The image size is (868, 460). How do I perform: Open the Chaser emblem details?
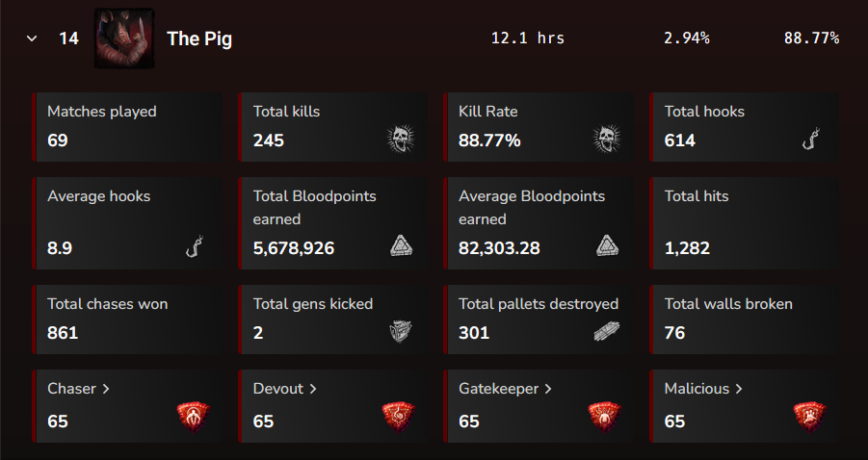tap(79, 389)
